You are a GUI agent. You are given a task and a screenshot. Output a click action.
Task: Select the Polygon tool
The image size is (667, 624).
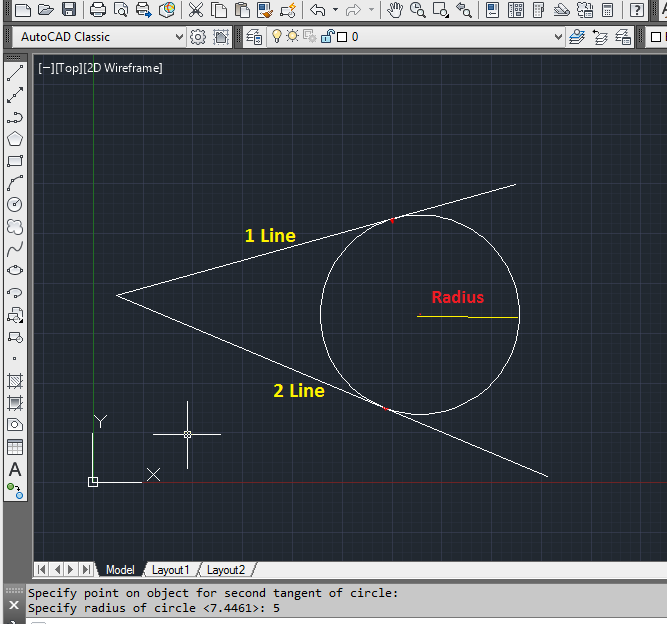(15, 139)
